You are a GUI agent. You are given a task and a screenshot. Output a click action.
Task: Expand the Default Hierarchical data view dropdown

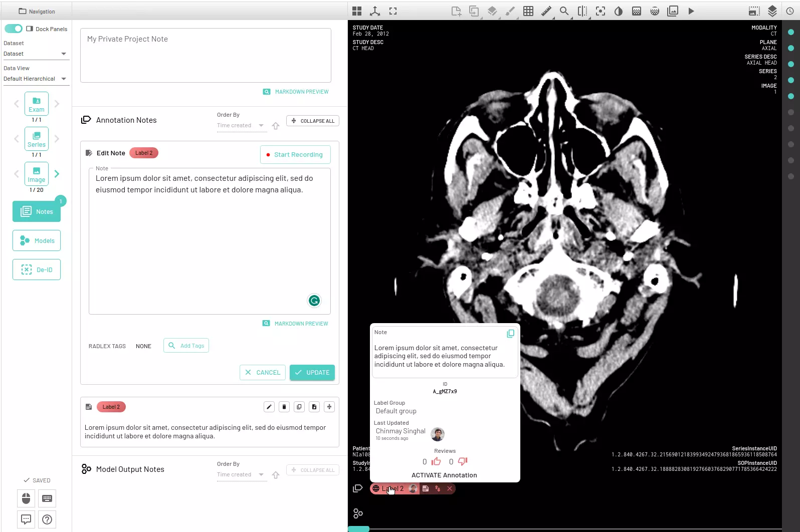36,79
